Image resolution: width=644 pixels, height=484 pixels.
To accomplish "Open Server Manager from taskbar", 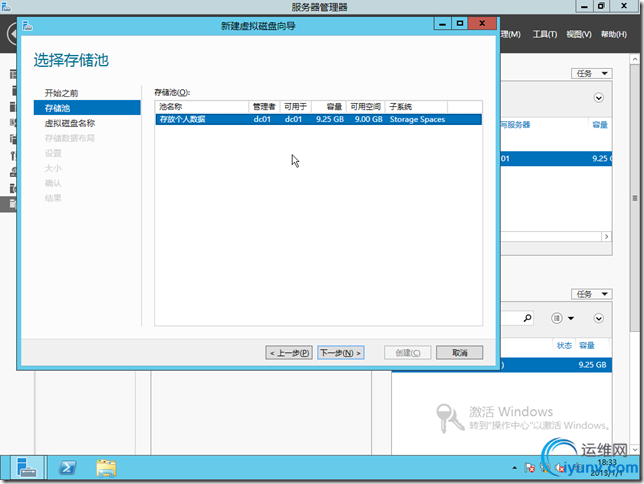I will (x=28, y=468).
